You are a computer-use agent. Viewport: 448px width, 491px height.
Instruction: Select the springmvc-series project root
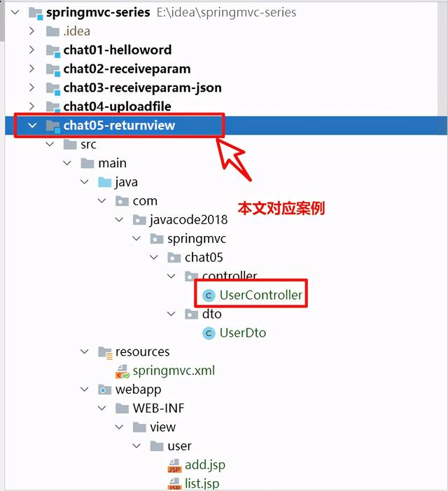pos(98,13)
